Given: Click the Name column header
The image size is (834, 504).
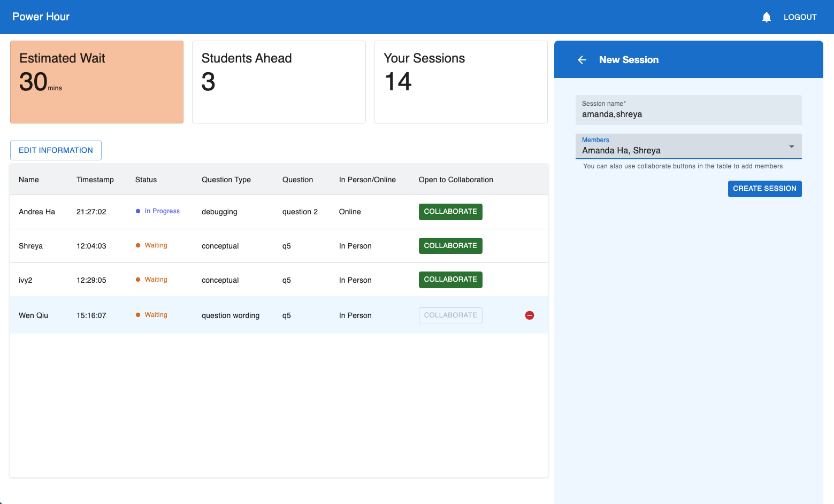Looking at the screenshot, I should point(29,180).
